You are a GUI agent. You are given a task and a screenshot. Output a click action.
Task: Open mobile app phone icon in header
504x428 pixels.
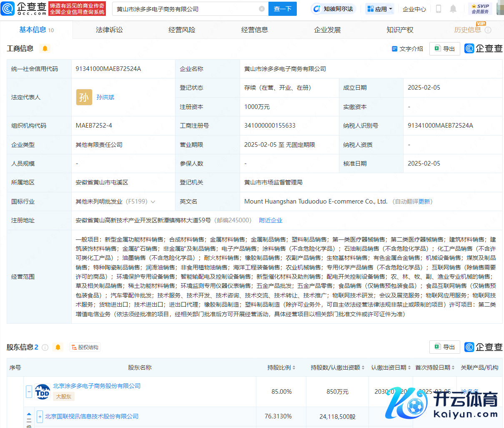pyautogui.click(x=439, y=9)
